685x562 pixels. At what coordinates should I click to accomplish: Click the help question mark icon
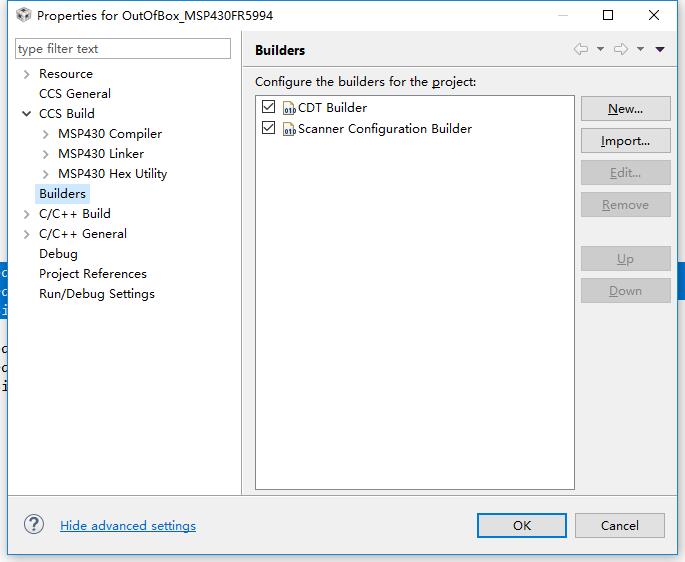34,525
